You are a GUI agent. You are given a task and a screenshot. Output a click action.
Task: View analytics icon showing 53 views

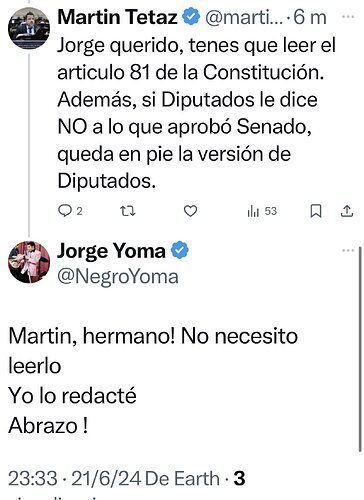253,211
